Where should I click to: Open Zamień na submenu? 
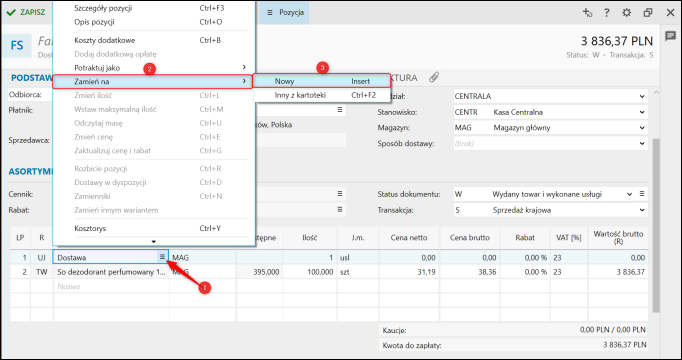click(x=153, y=81)
